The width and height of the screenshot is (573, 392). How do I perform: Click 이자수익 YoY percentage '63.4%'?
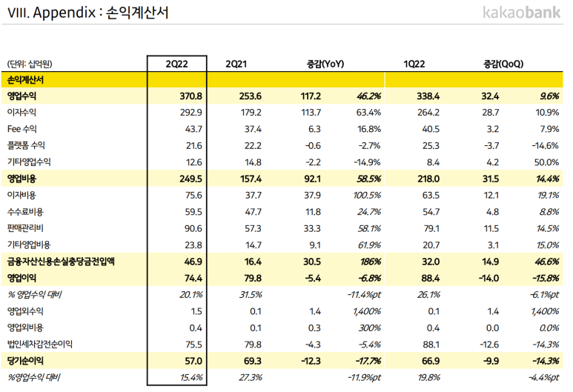pos(368,113)
